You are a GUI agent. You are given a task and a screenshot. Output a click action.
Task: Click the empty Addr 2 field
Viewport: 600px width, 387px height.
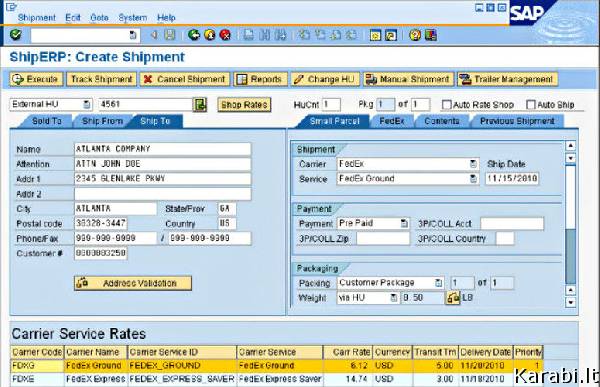point(163,194)
